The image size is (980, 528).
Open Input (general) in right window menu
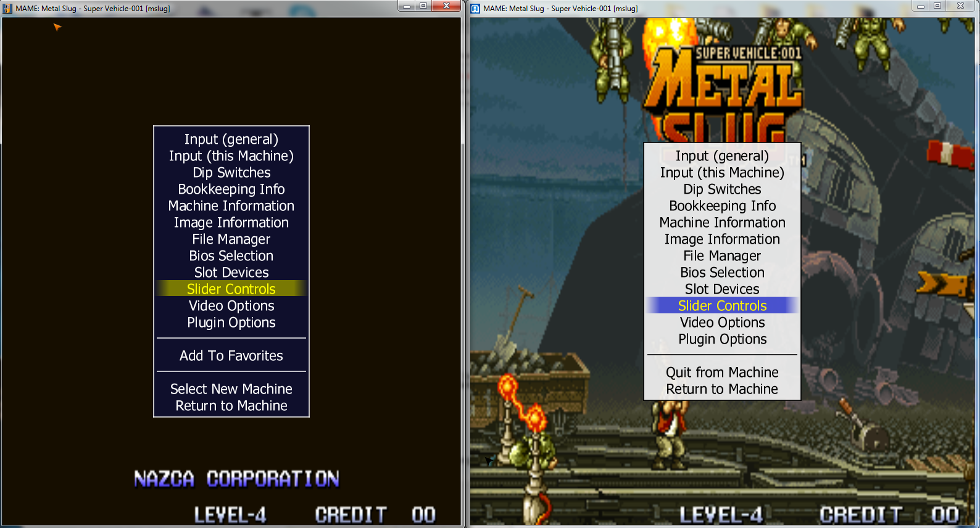(722, 156)
